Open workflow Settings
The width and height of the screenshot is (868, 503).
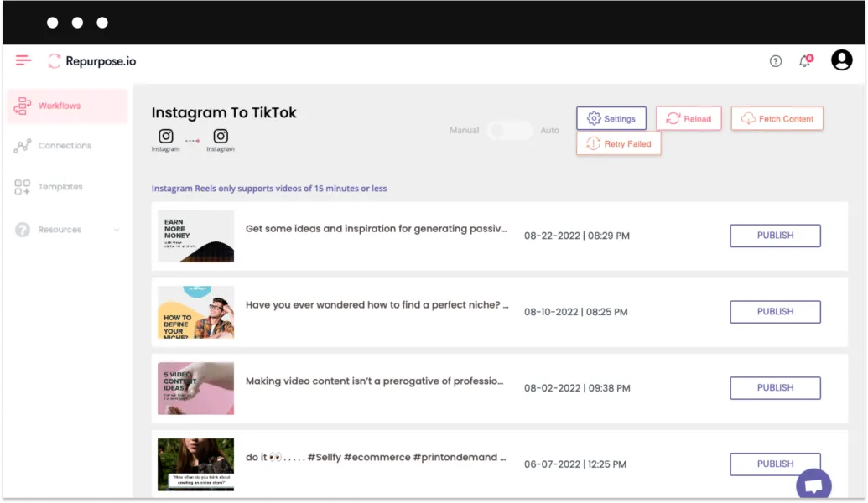[611, 118]
